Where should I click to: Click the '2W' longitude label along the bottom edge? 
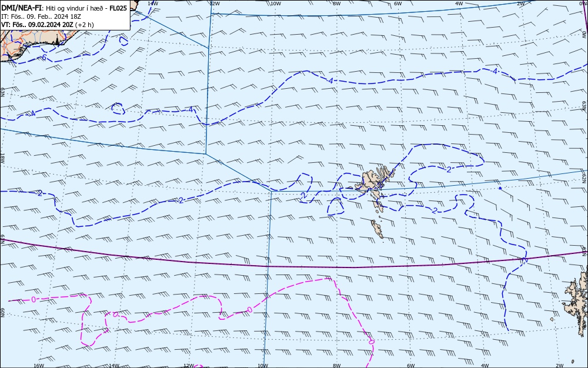[x=560, y=366]
